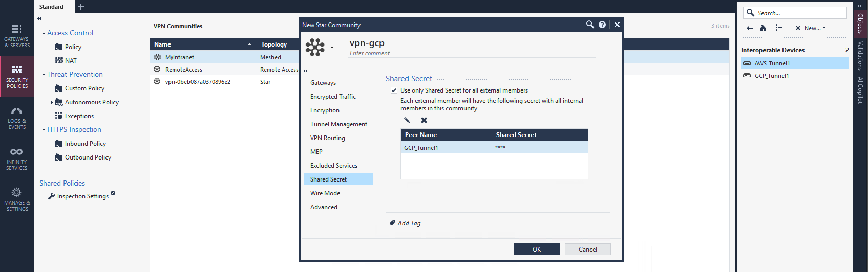Expand the Autonomous Policy tree node

pos(52,102)
